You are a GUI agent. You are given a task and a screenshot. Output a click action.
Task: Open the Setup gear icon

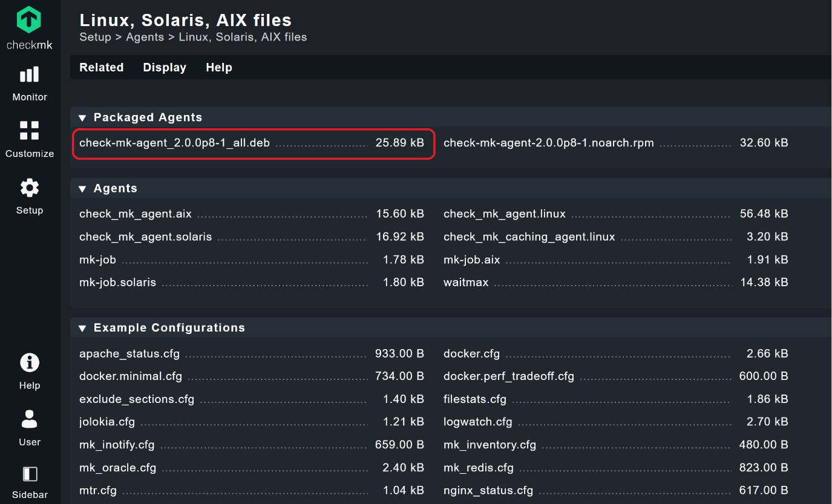click(29, 188)
